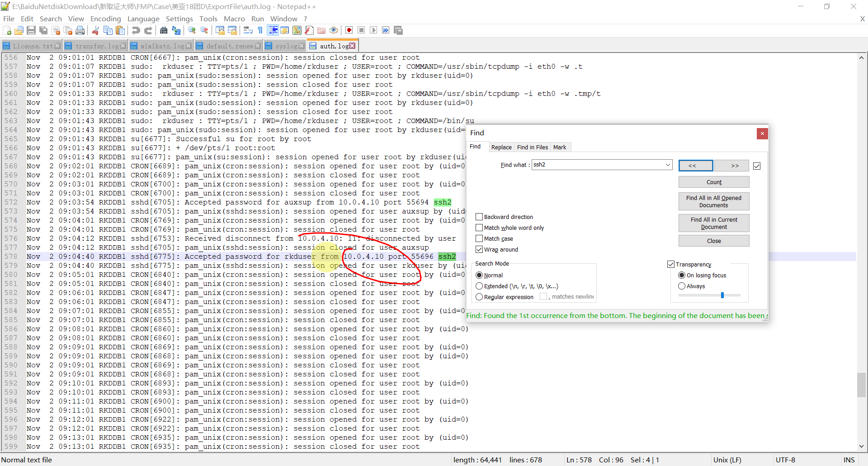The image size is (868, 466).
Task: Click the transparency slider handle
Action: [x=722, y=295]
